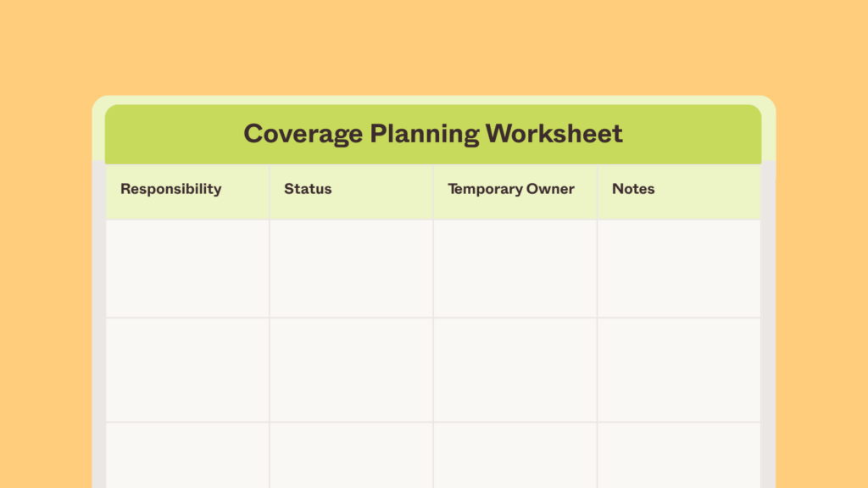This screenshot has height=488, width=868.
Task: Select third row Notes cell
Action: pos(678,456)
